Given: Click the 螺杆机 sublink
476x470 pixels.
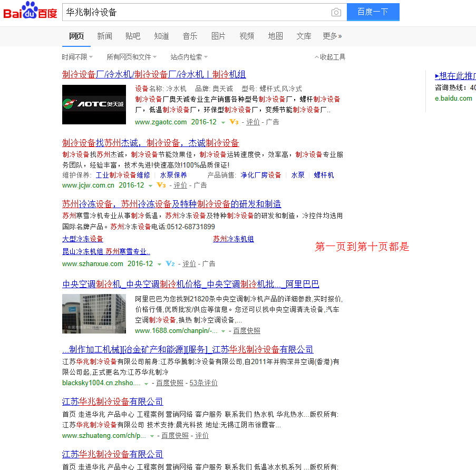Looking at the screenshot, I should 324,175.
